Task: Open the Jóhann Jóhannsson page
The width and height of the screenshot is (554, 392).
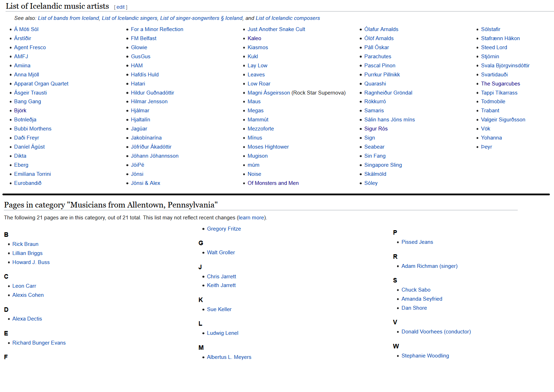Action: [155, 156]
